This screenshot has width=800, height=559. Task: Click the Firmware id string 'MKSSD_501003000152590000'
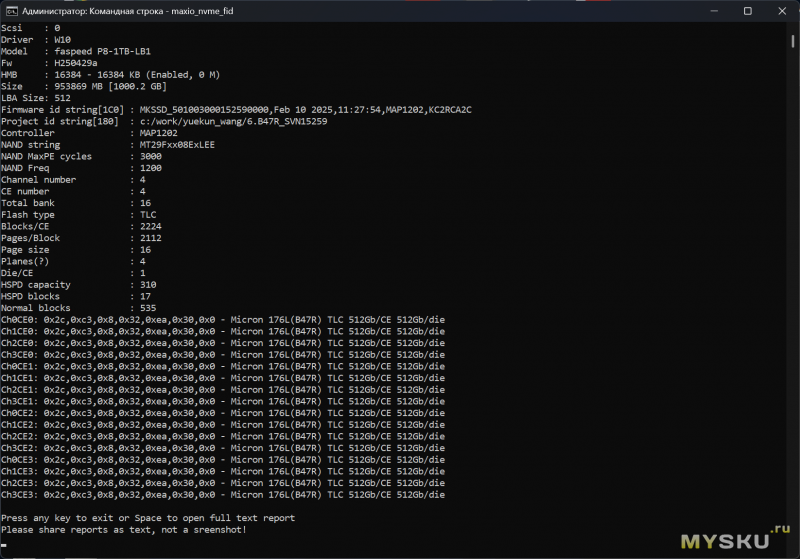point(204,110)
